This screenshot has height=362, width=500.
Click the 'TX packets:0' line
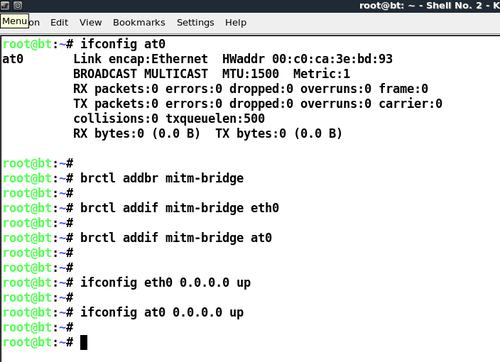point(258,104)
